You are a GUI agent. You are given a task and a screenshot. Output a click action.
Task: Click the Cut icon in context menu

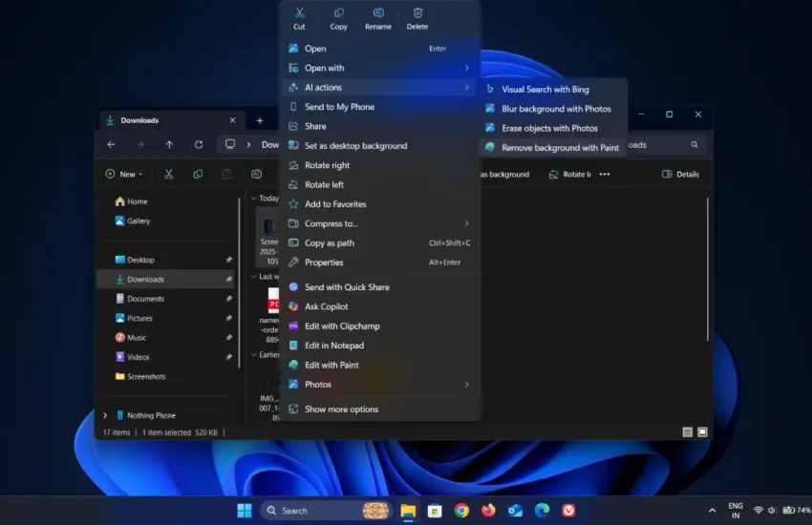(299, 13)
